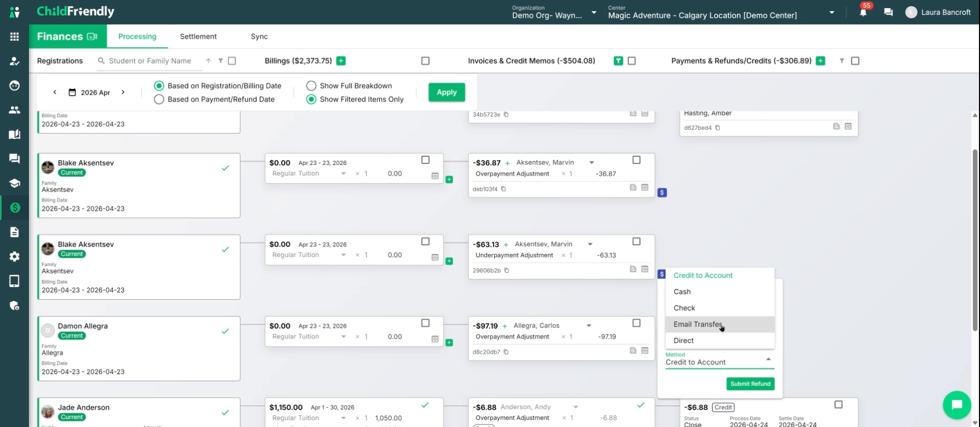The height and width of the screenshot is (427, 980).
Task: Open the payments column filter icon
Action: (842, 61)
